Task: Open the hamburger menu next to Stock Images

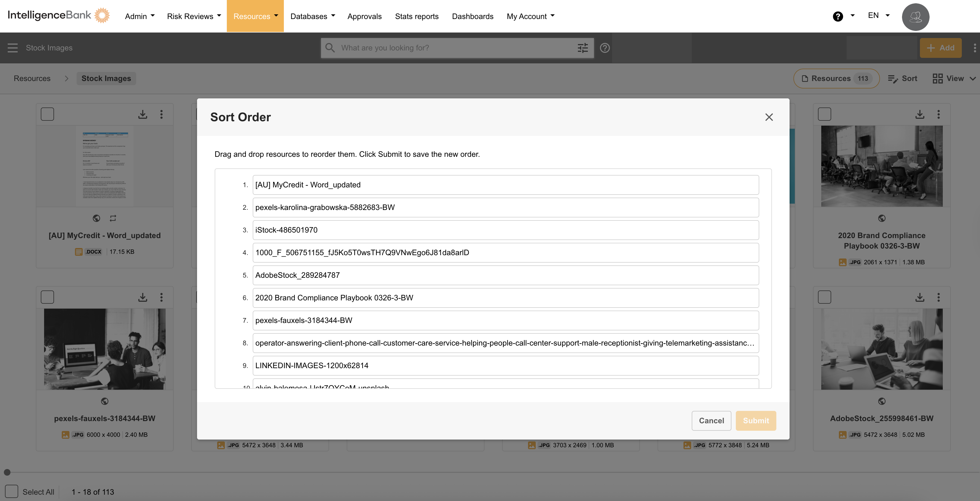Action: tap(13, 48)
